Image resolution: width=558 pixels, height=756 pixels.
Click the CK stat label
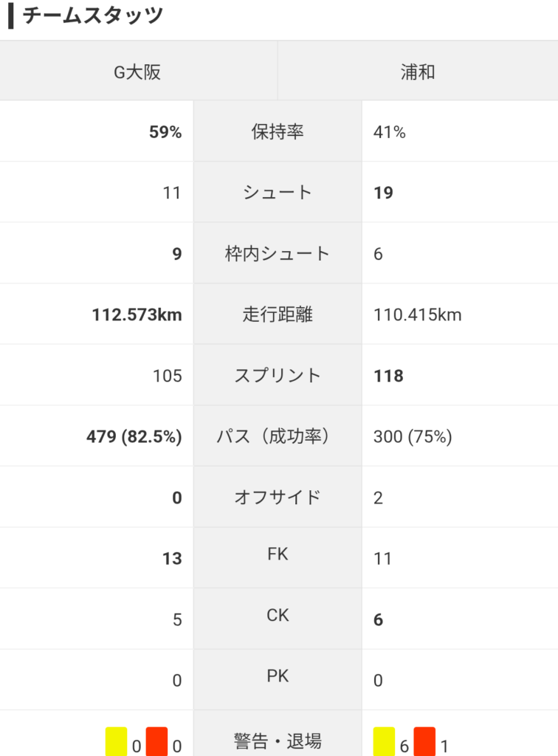pyautogui.click(x=278, y=615)
